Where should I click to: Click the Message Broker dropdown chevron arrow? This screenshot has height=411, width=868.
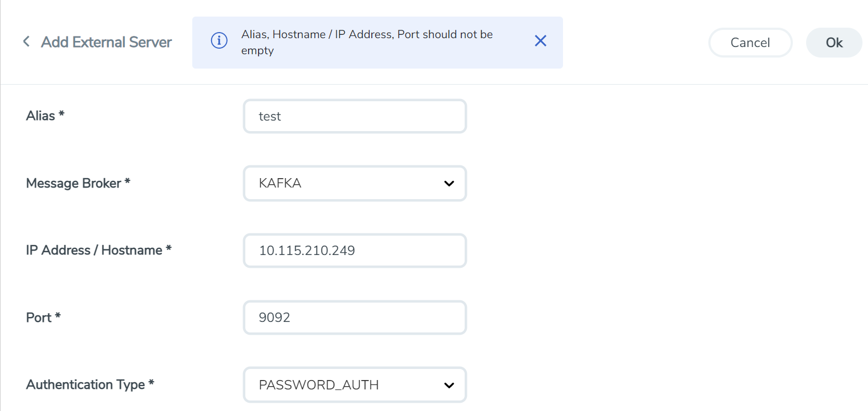[449, 184]
